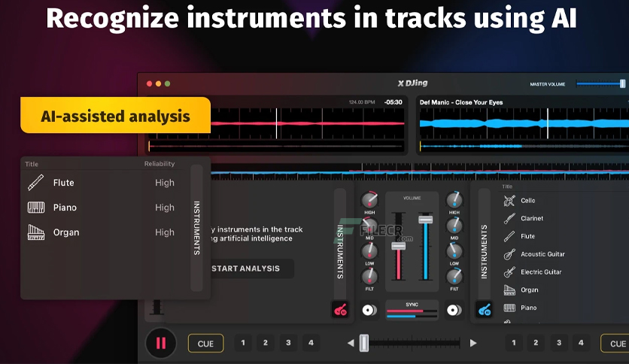Viewport: 629px width, 364px height.
Task: Click the Acoustic Guitar icon
Action: click(x=509, y=254)
